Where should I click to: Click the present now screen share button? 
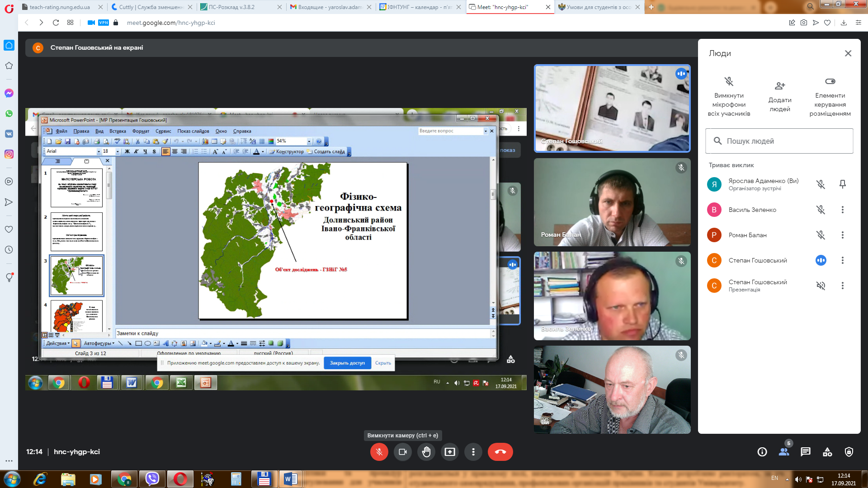pos(450,452)
